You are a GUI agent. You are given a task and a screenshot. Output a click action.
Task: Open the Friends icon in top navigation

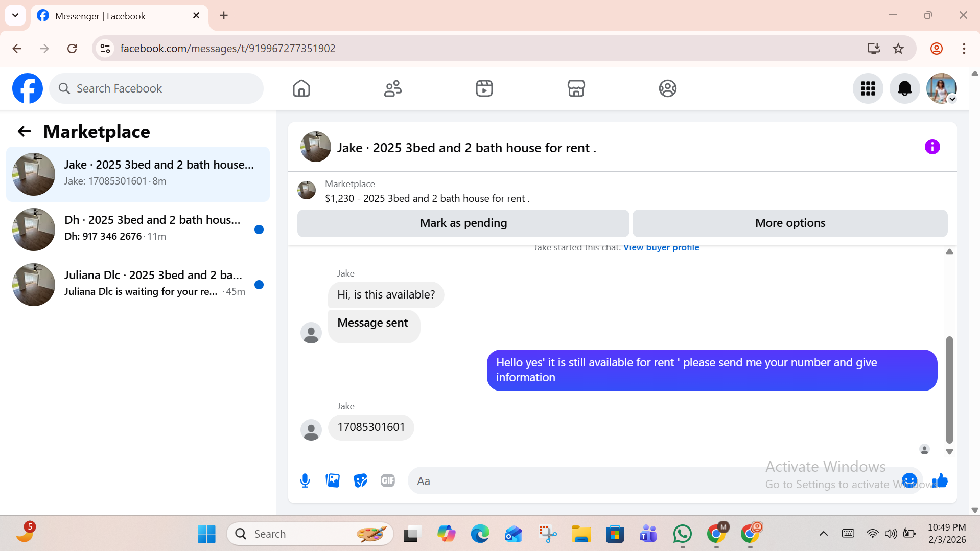coord(393,88)
